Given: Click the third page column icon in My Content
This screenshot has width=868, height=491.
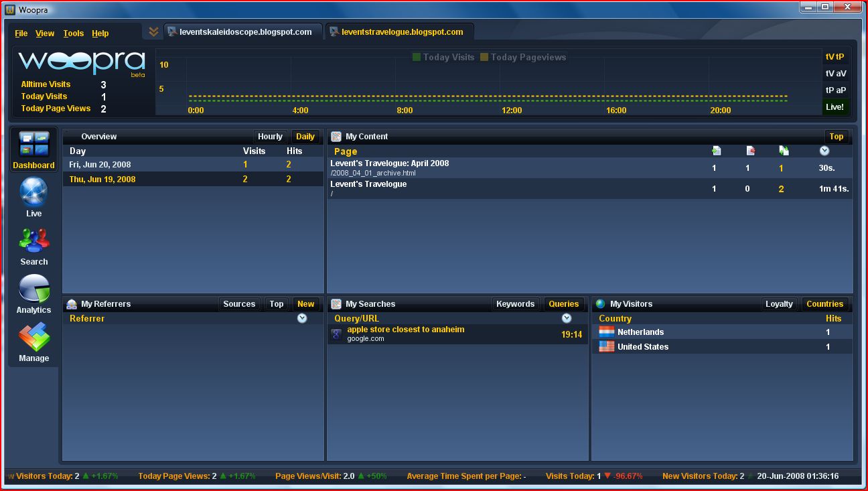Looking at the screenshot, I should click(x=783, y=151).
